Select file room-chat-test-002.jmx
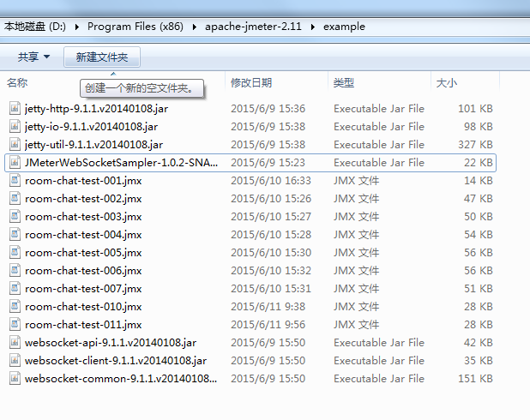This screenshot has height=420, width=530. tap(83, 199)
